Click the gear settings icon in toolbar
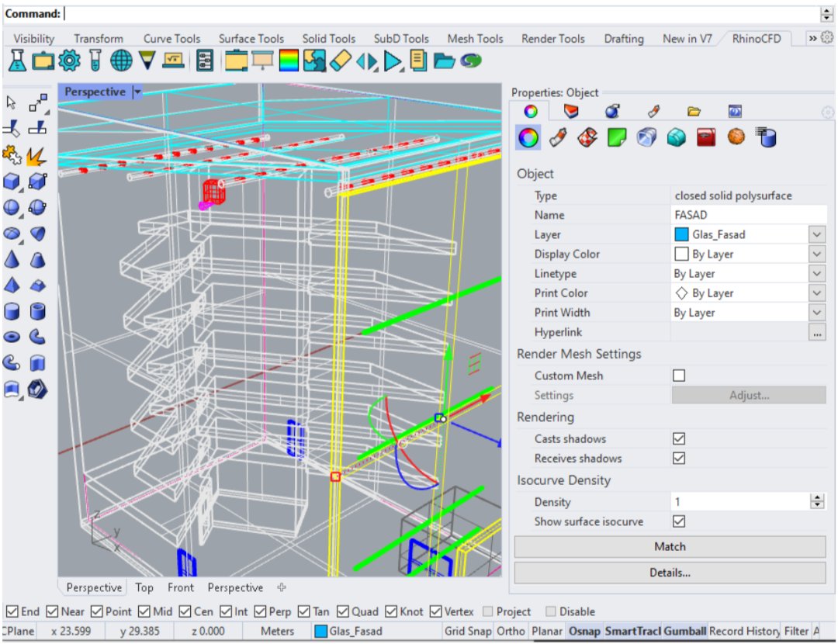 coord(69,61)
